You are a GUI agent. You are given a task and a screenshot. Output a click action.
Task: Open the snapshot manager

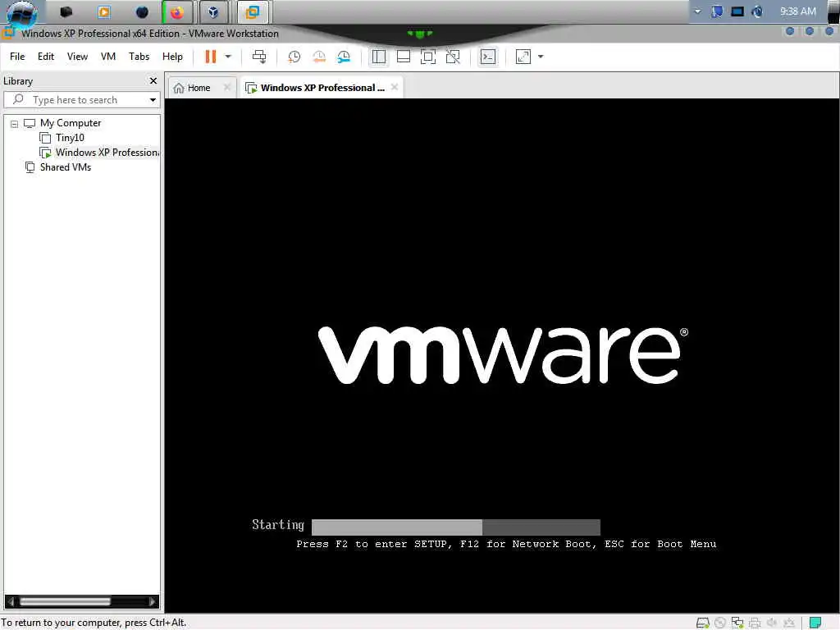click(x=344, y=57)
